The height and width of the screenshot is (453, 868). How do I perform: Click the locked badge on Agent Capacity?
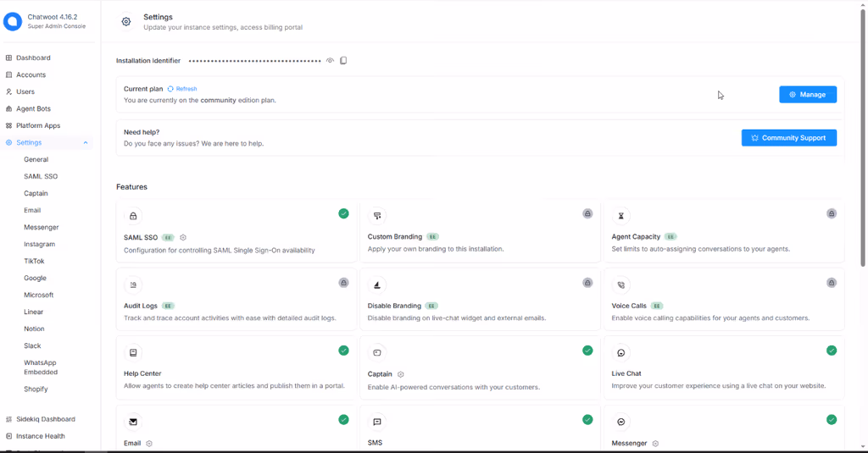(832, 213)
